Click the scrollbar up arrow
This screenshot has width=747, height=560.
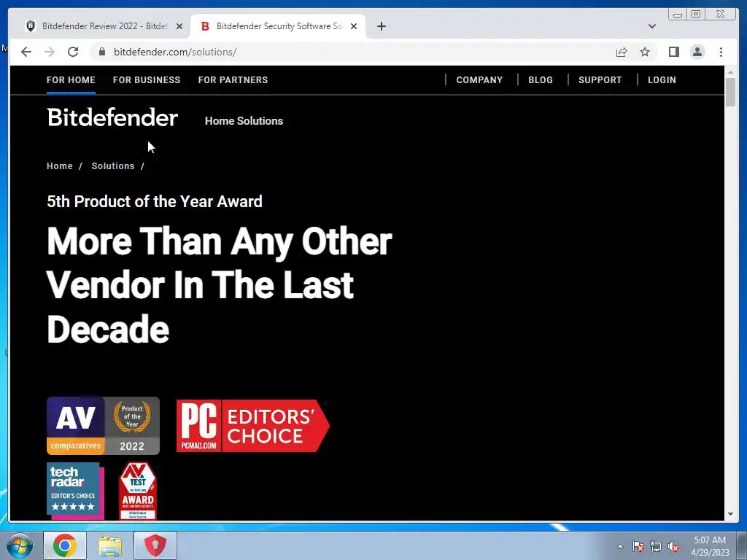point(730,72)
